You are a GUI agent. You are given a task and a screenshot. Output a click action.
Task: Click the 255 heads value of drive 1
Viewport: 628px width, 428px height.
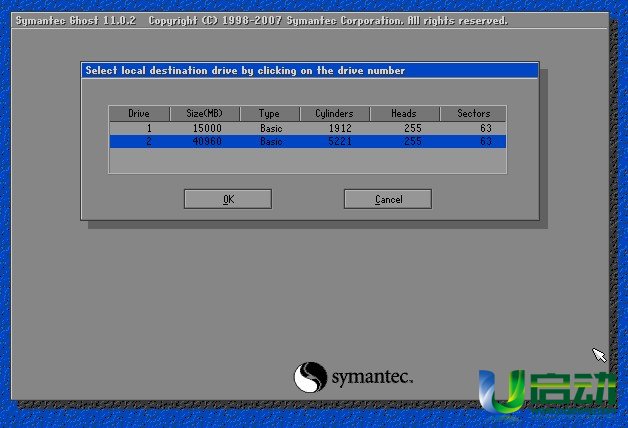(413, 128)
